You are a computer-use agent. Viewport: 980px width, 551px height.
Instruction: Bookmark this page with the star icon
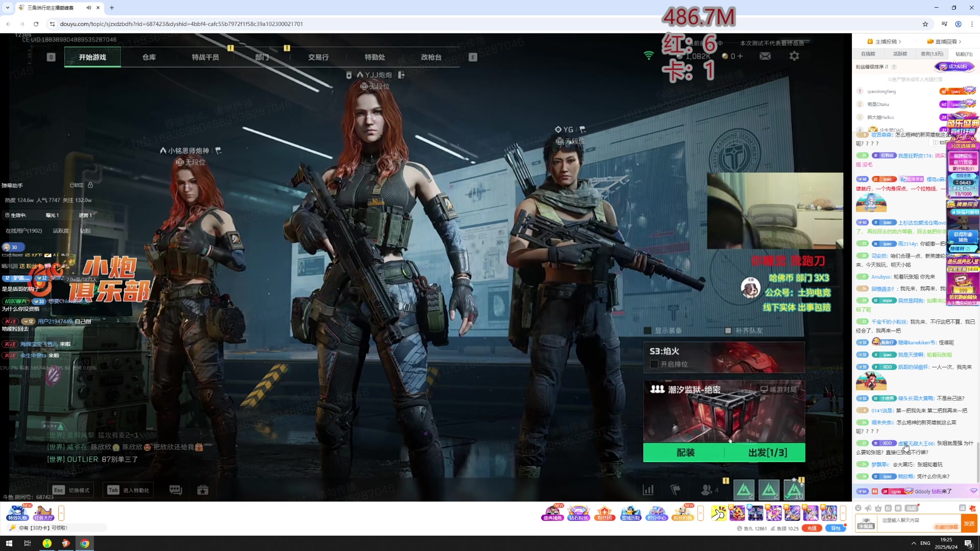click(x=925, y=24)
